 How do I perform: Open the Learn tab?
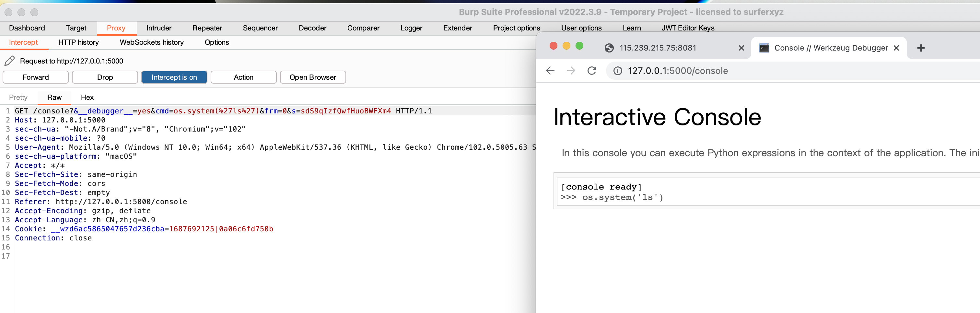click(632, 28)
